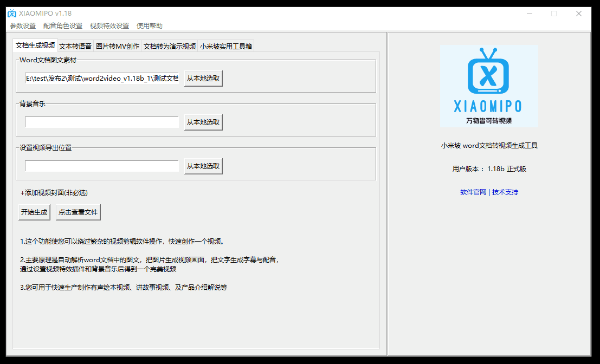Click the text 小米坡 word文档转视频生成工具
Screen dimensions: 600x364
[489, 146]
